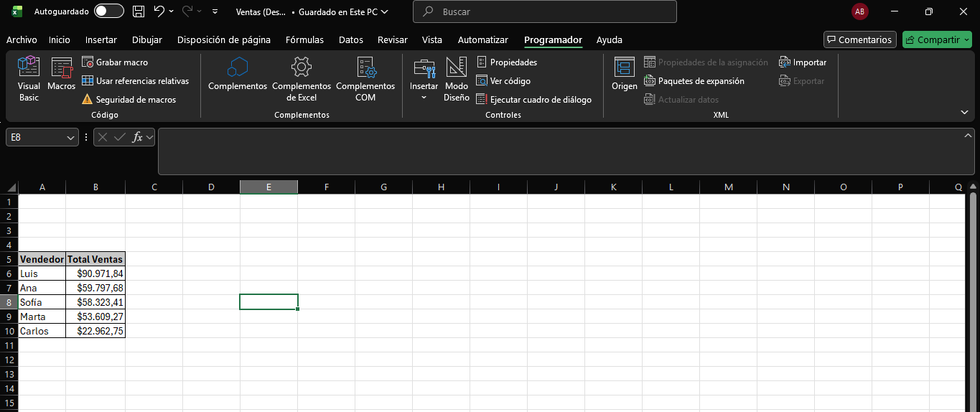980x412 pixels.
Task: Open the Visual Basic editor
Action: [x=29, y=79]
